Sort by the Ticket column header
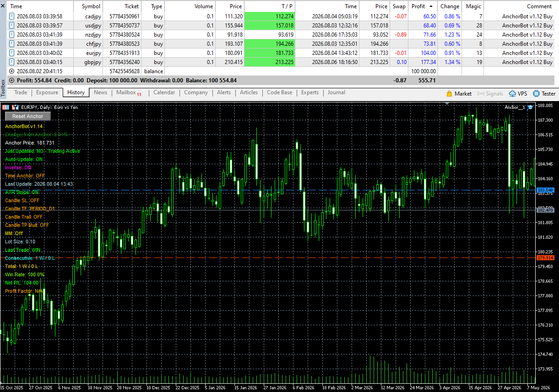Image resolution: width=559 pixels, height=392 pixels. [x=122, y=6]
